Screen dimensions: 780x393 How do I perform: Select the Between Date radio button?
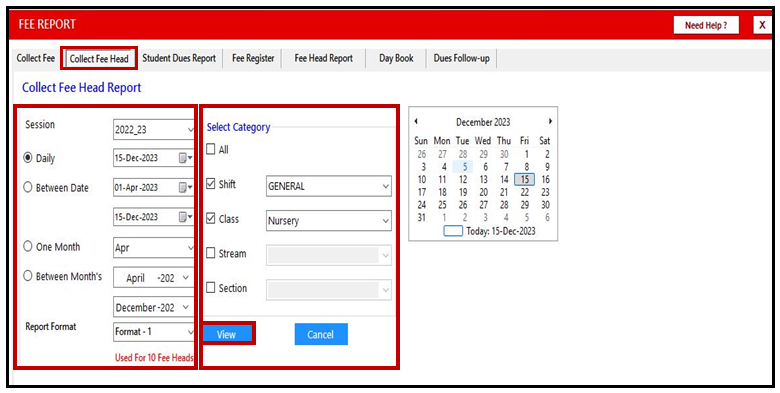click(x=28, y=188)
